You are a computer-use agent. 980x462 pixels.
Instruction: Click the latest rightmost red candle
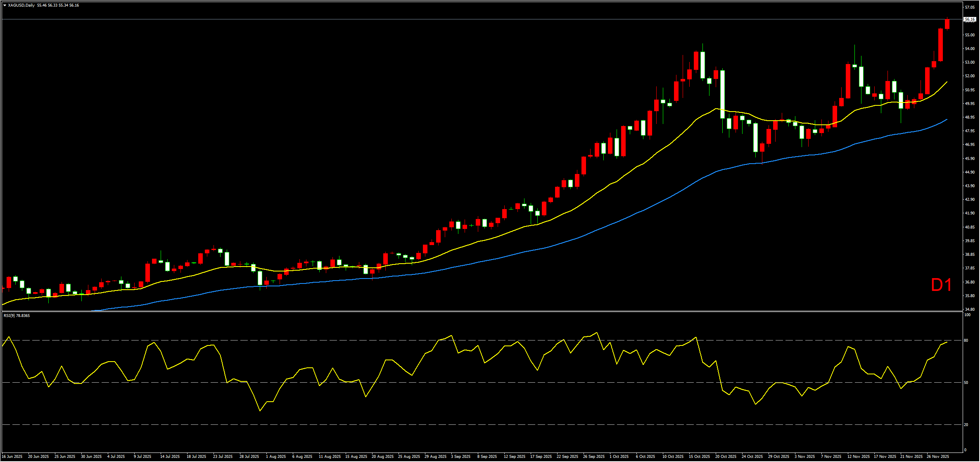click(x=947, y=24)
